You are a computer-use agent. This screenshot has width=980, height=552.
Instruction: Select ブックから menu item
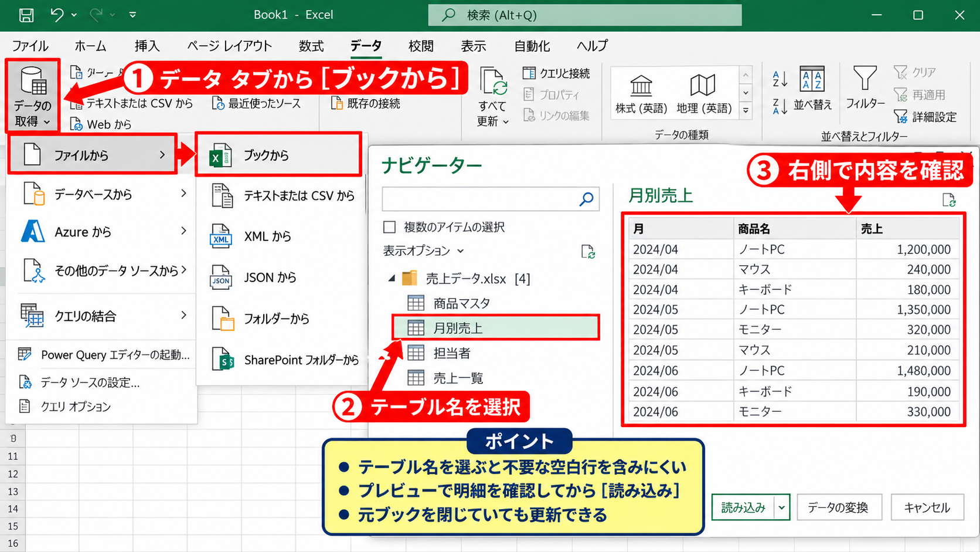coord(278,155)
